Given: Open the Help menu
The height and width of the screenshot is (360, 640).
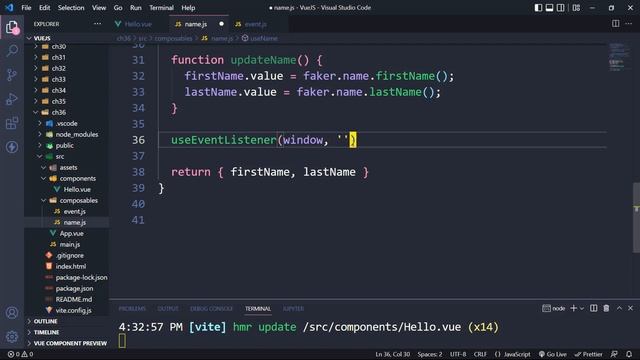Looking at the screenshot, I should (188, 8).
